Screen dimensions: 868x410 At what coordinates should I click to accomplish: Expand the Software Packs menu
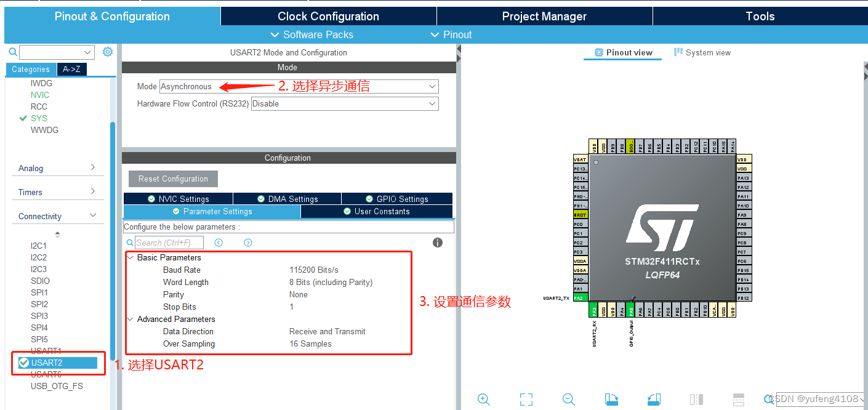[x=312, y=34]
